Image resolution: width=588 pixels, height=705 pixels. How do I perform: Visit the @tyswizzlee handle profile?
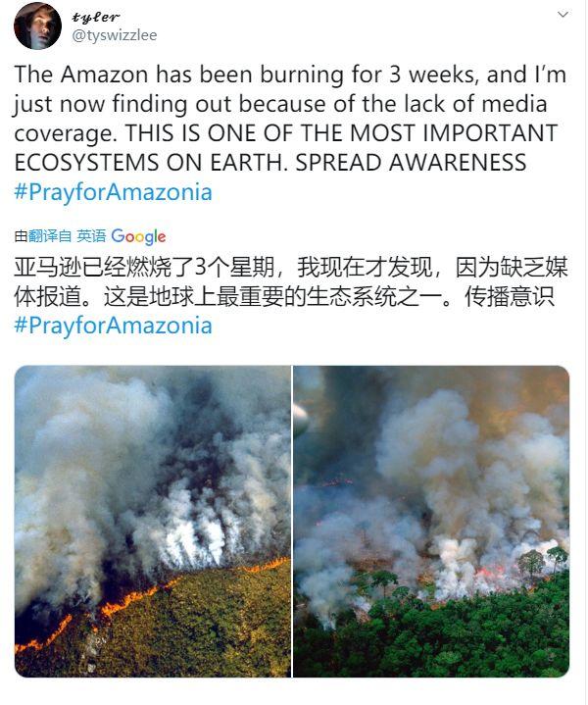pos(115,35)
